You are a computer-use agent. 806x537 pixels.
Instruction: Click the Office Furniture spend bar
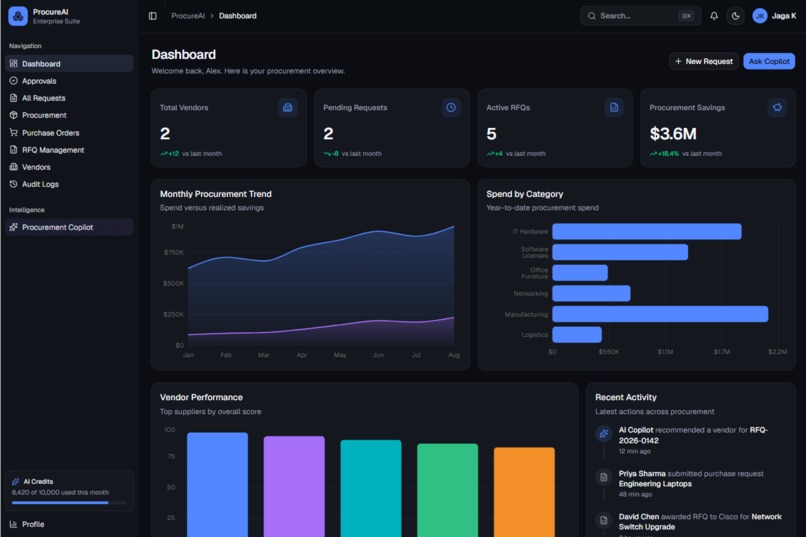coord(580,273)
